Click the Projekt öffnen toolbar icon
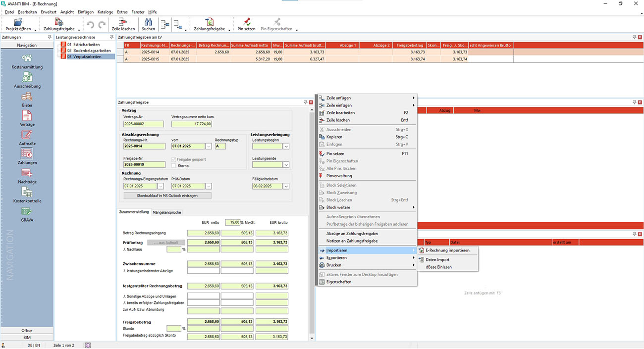 coord(18,23)
